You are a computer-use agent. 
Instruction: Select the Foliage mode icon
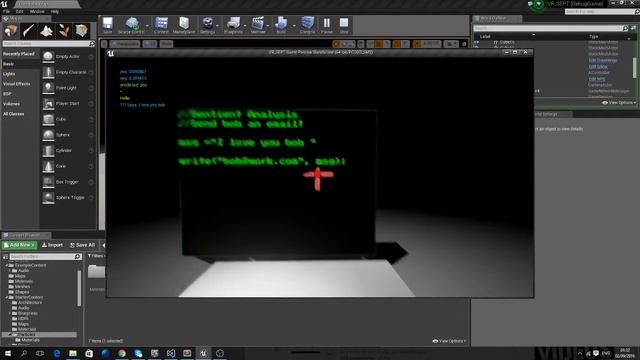[x=64, y=31]
